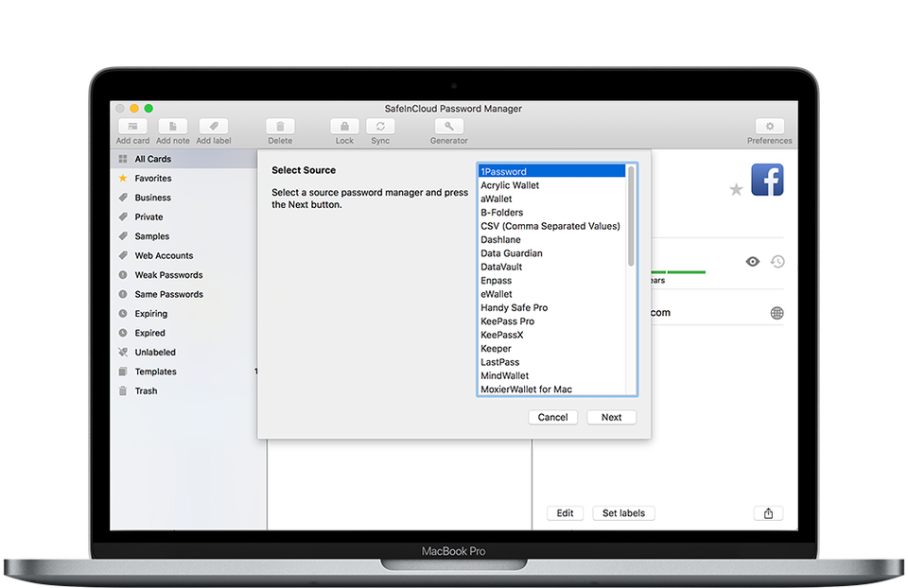Screen dimensions: 908x588
Task: Select Acrylic Wallet in list
Action: click(x=551, y=185)
